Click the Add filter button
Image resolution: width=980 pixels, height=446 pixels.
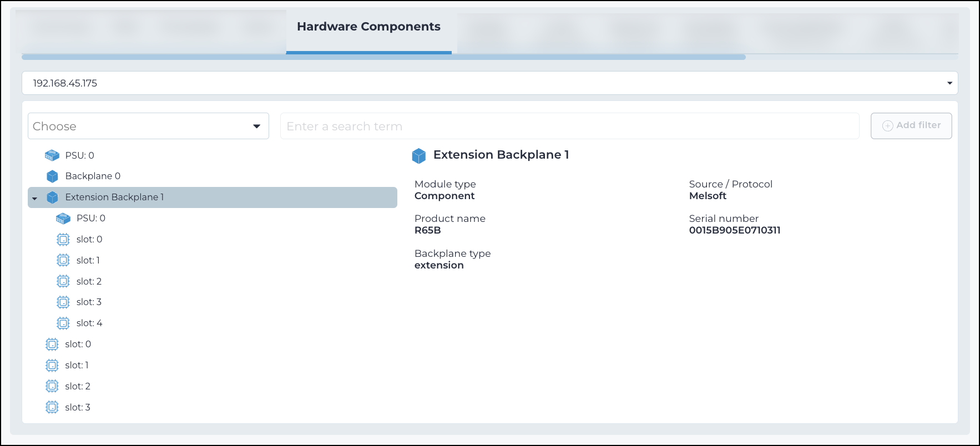pyautogui.click(x=911, y=126)
